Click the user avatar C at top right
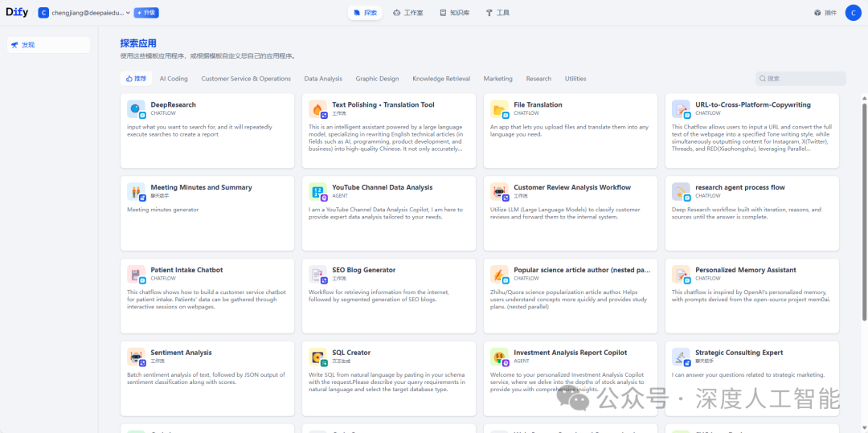The image size is (868, 433). coord(853,13)
